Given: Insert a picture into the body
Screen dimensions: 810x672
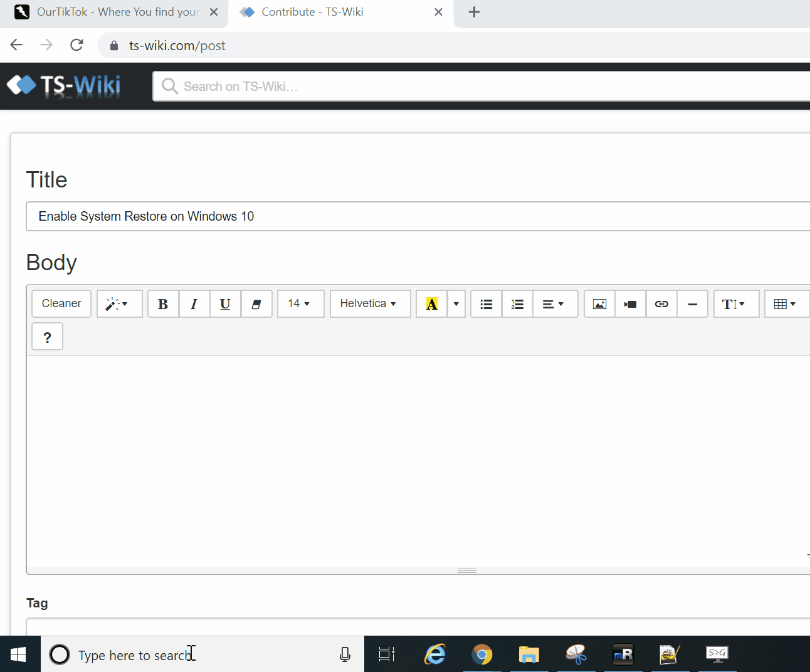Looking at the screenshot, I should coord(599,304).
